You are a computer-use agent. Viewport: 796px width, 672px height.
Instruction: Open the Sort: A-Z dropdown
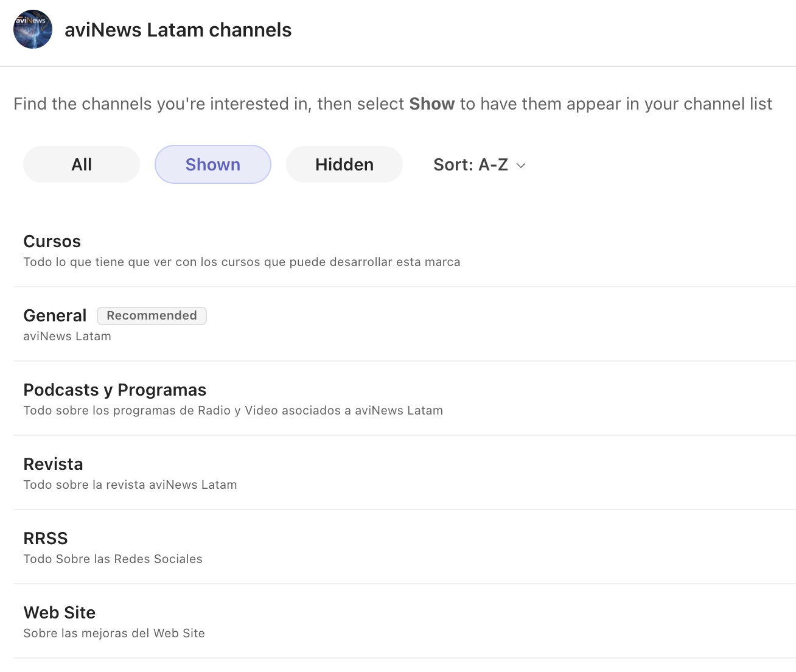[471, 165]
